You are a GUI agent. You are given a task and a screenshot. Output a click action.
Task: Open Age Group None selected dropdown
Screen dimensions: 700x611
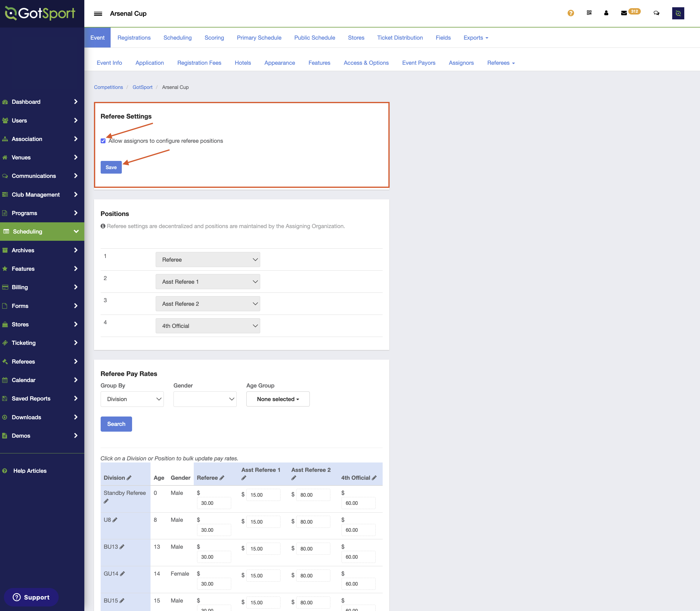[278, 399]
